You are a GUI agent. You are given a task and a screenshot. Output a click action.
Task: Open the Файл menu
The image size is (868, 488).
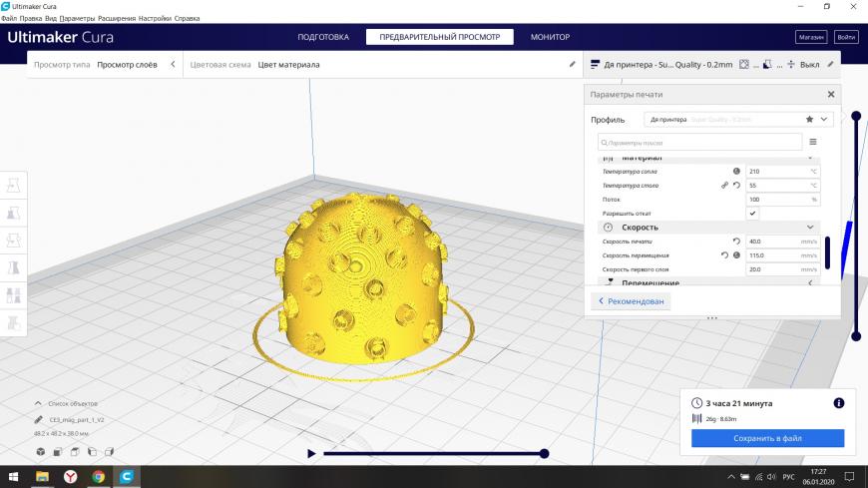[9, 18]
